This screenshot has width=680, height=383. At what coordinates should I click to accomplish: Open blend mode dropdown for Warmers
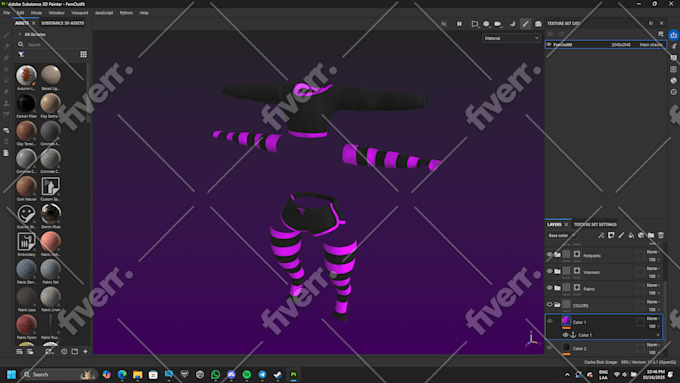pos(654,268)
